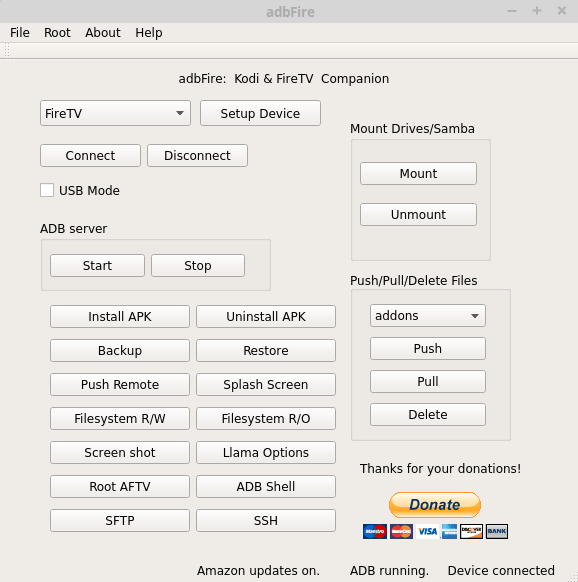Open Splash Screen option
The width and height of the screenshot is (578, 582).
click(x=266, y=385)
